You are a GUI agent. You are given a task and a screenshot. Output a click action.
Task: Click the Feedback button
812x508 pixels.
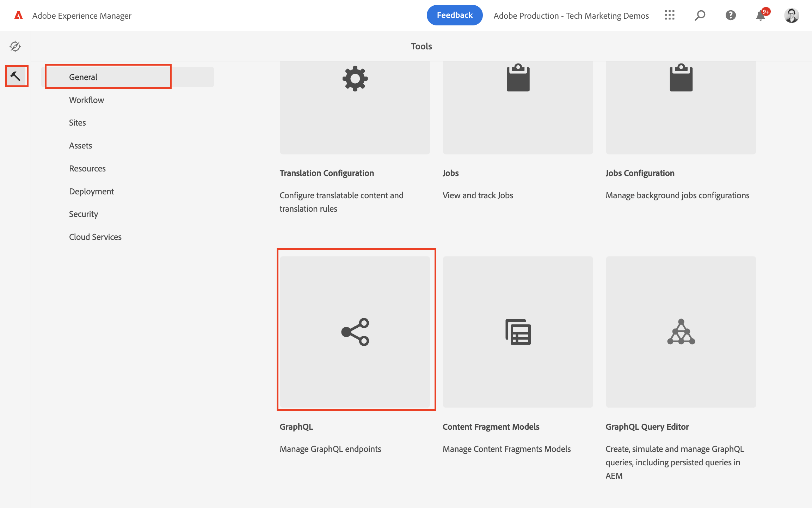(x=454, y=15)
